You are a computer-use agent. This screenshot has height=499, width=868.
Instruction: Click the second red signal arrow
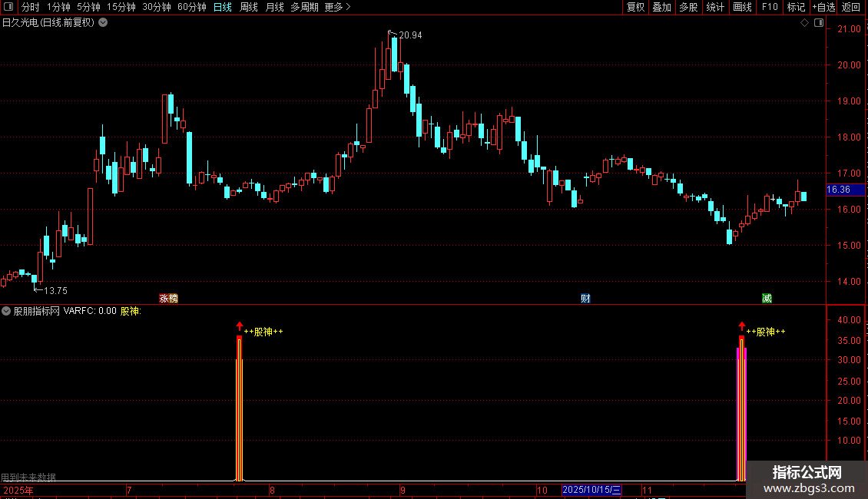742,326
